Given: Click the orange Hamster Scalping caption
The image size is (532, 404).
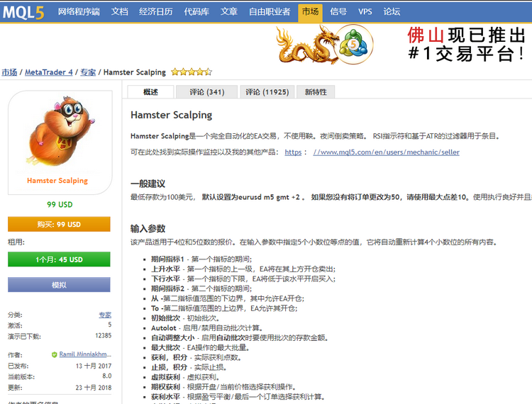Looking at the screenshot, I should (57, 181).
